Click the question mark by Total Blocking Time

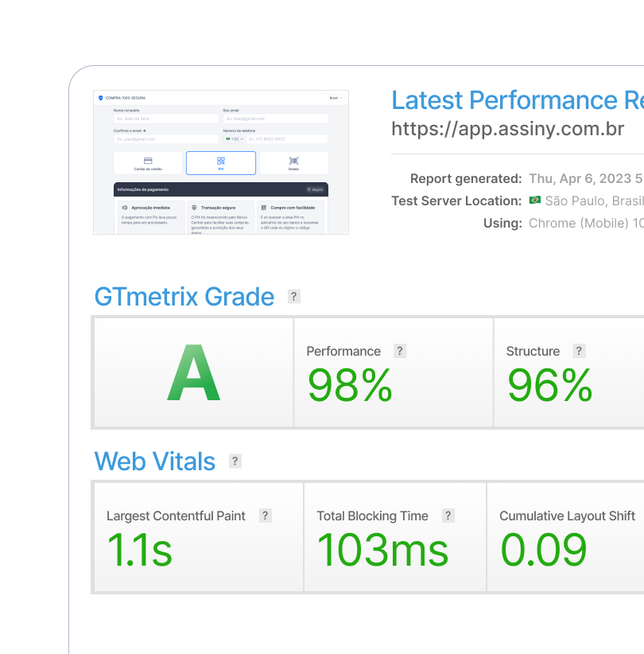tap(448, 516)
